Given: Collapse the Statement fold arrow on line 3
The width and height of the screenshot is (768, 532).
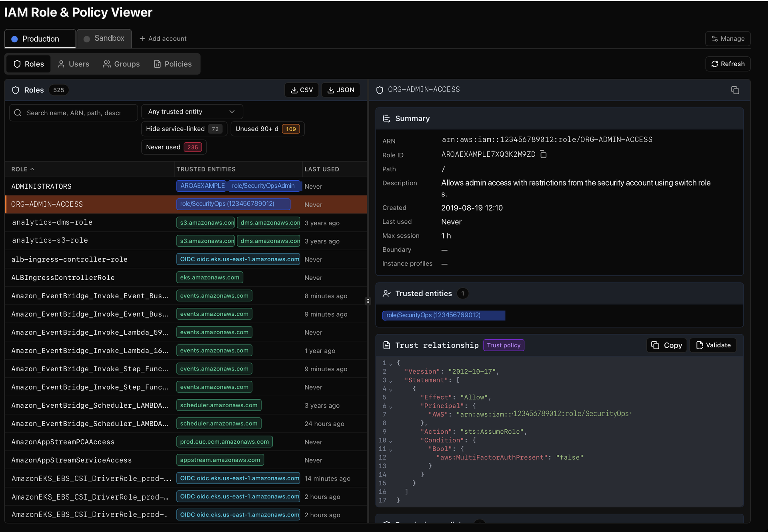Looking at the screenshot, I should pos(391,381).
